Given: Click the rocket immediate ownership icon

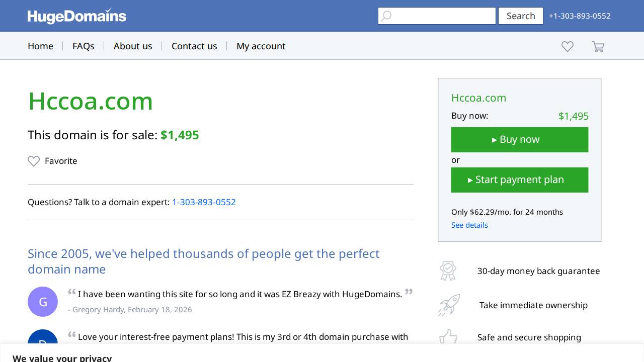Looking at the screenshot, I should click(448, 305).
